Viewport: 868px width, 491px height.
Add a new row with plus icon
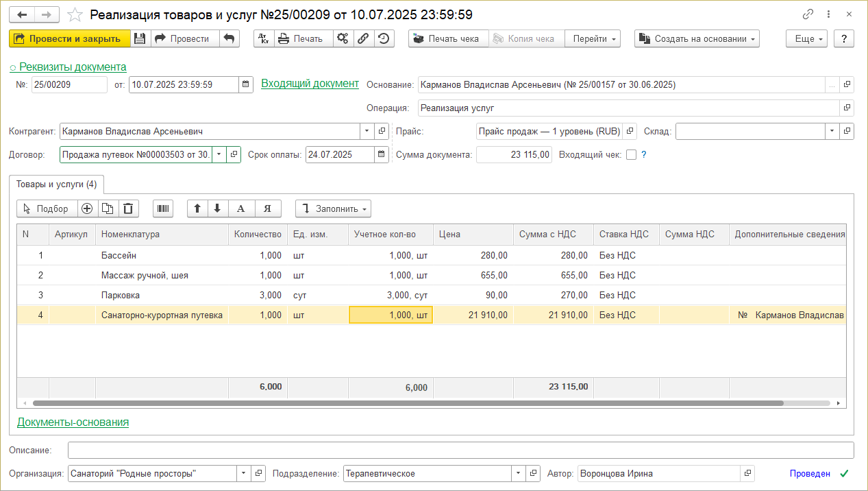tap(87, 208)
